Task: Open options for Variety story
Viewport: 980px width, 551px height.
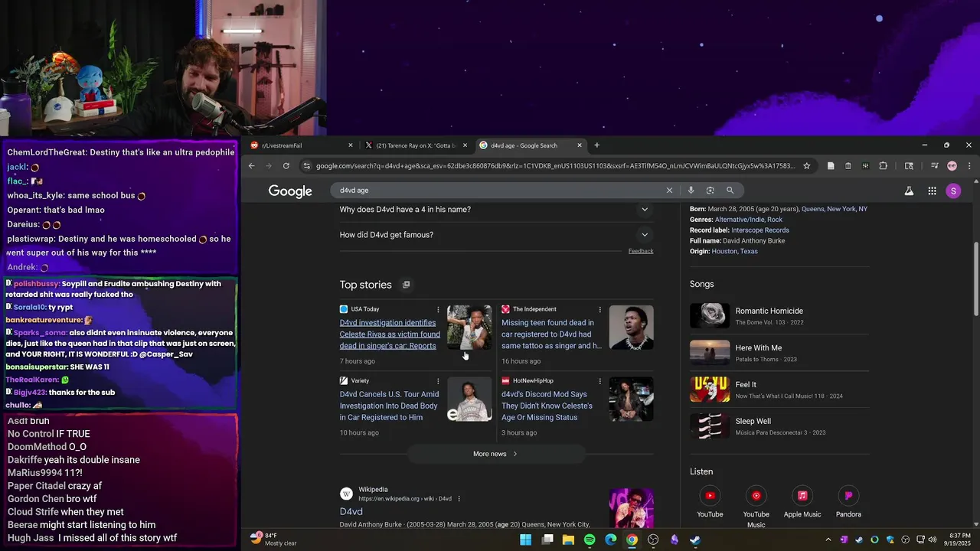Action: [x=438, y=380]
